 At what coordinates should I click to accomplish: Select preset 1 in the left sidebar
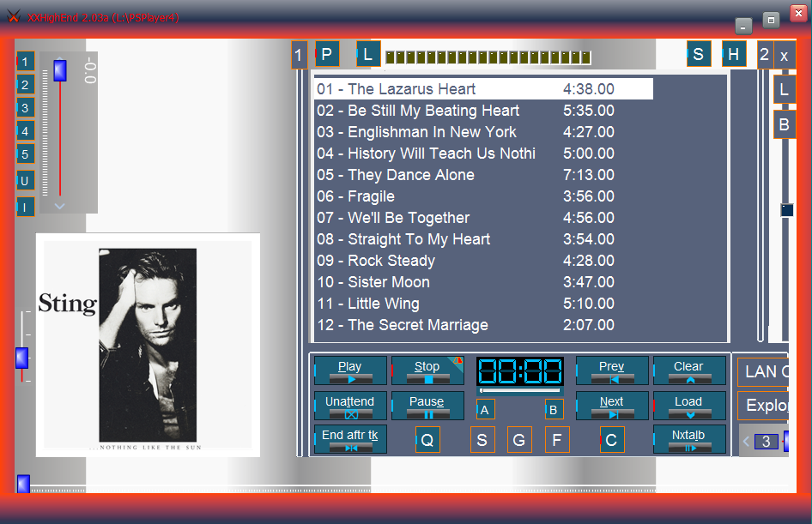(25, 62)
